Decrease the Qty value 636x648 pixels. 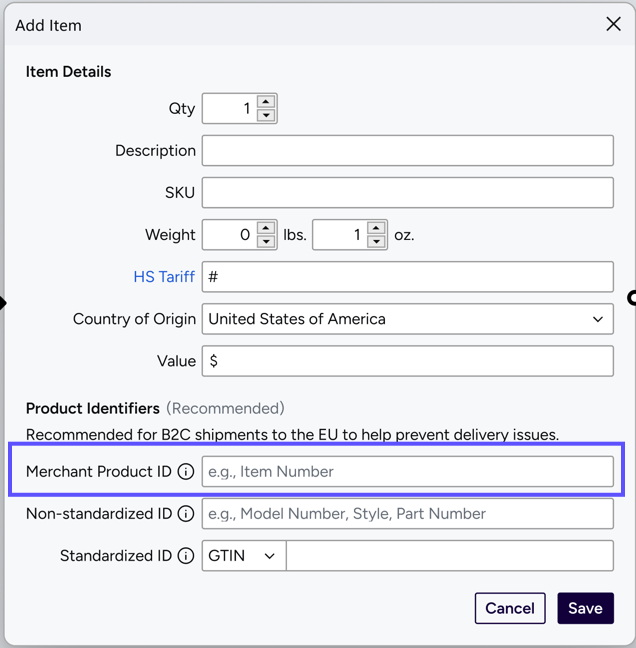pos(266,115)
